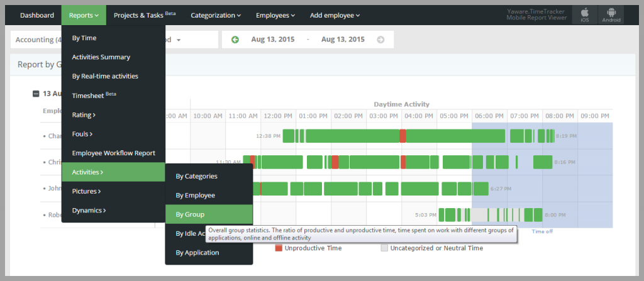Open the period dropdown arrow

click(x=179, y=40)
